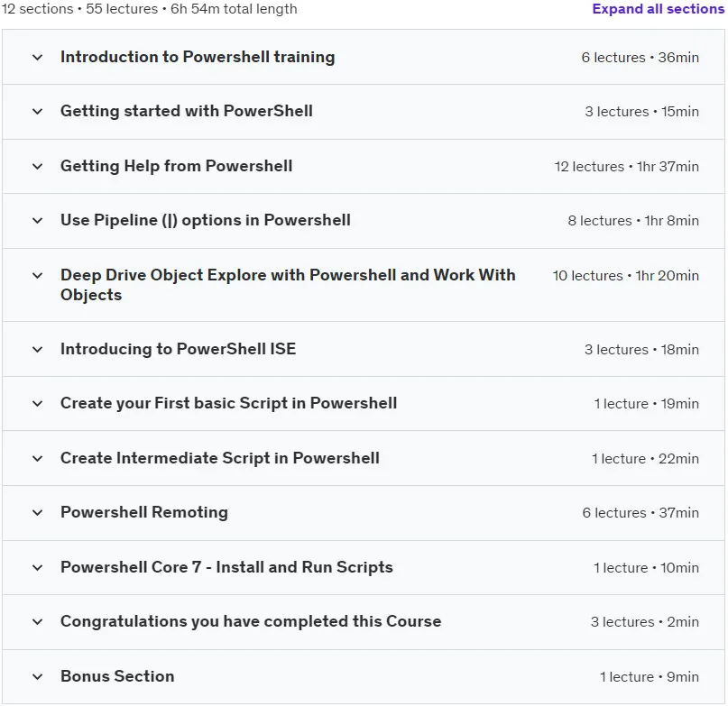The height and width of the screenshot is (706, 728).
Task: Expand the Bonus Section chevron
Action: [38, 677]
